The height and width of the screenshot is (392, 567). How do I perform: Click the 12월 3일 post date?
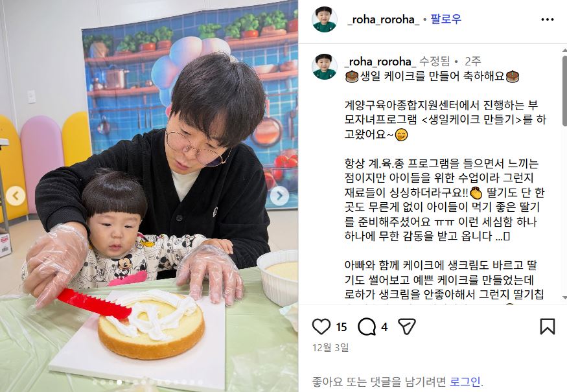pos(330,347)
